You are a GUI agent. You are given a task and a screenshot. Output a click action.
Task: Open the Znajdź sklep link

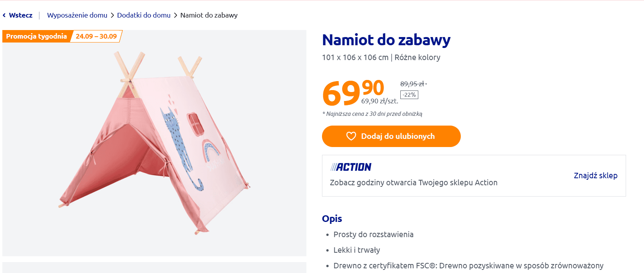tap(596, 175)
